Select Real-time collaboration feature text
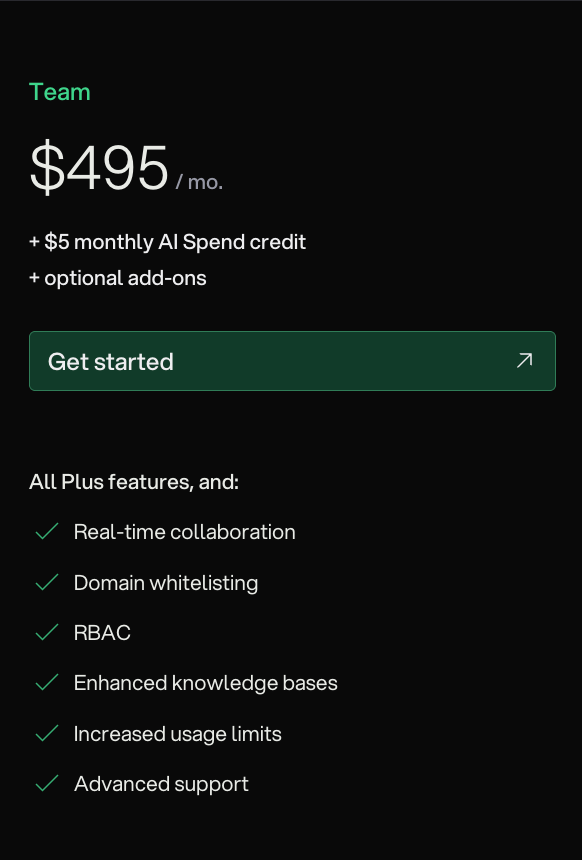 click(x=184, y=532)
